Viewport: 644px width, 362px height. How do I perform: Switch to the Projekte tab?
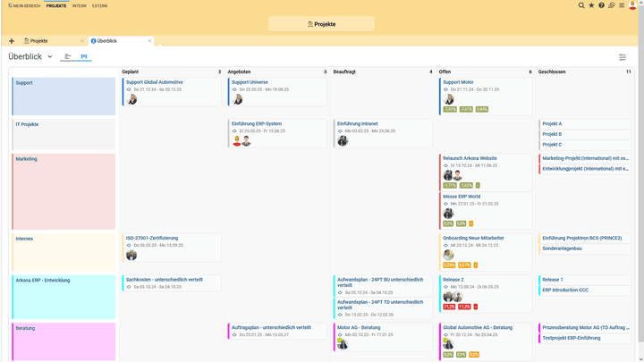[40, 41]
